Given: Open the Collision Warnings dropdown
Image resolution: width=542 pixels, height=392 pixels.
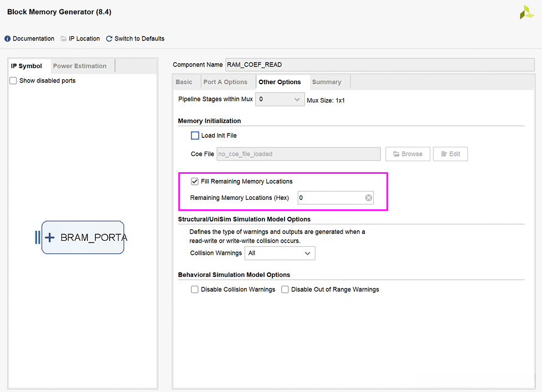Looking at the screenshot, I should tap(280, 253).
